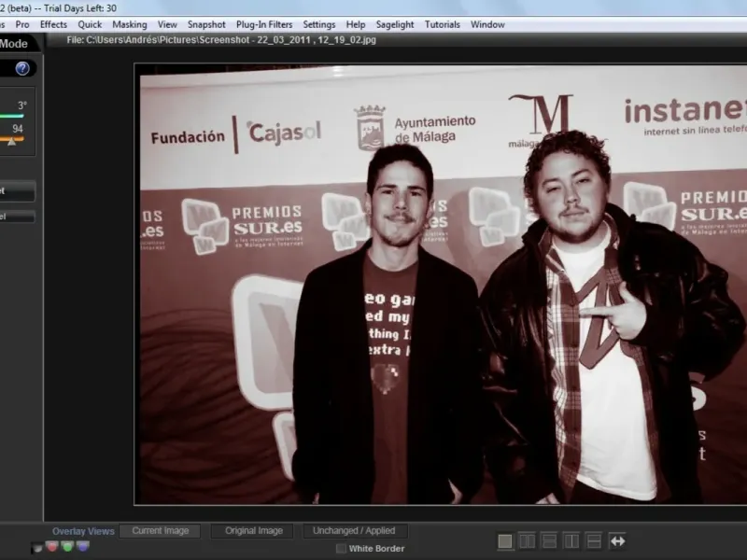Open the Plug-In Filters menu
The image size is (747, 560).
[264, 25]
